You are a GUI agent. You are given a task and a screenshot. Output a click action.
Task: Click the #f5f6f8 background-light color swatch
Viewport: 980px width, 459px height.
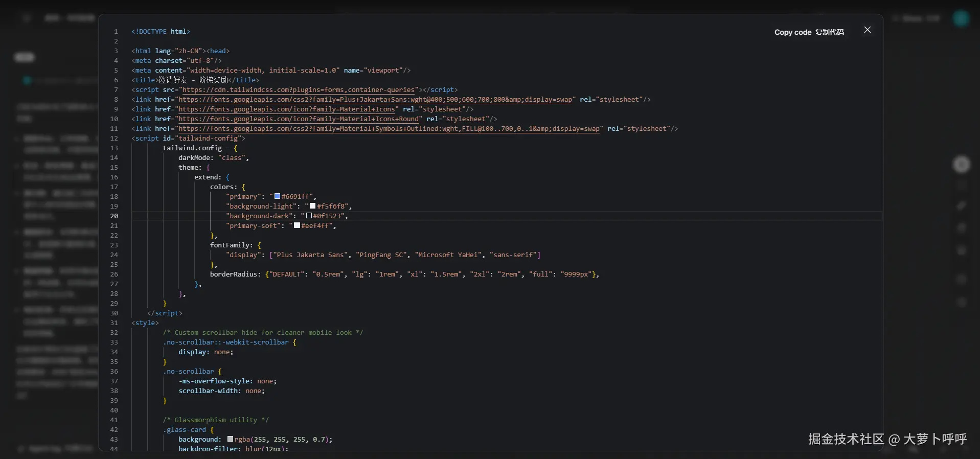312,206
